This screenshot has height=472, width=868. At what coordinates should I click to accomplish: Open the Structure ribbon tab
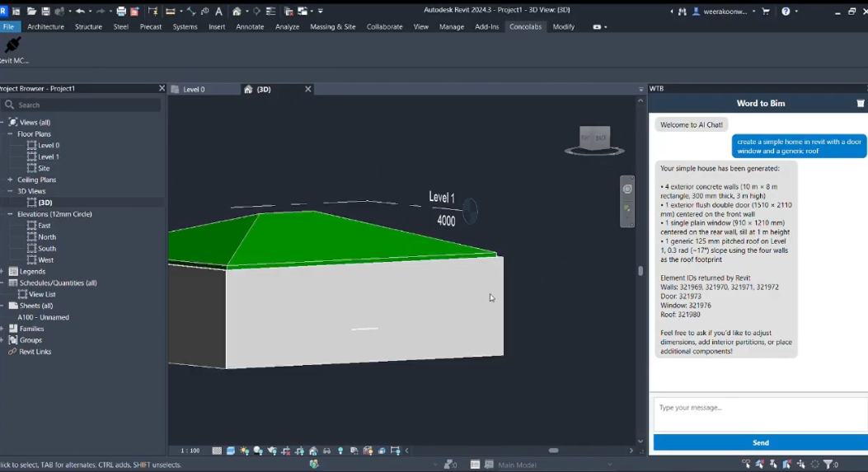click(88, 26)
